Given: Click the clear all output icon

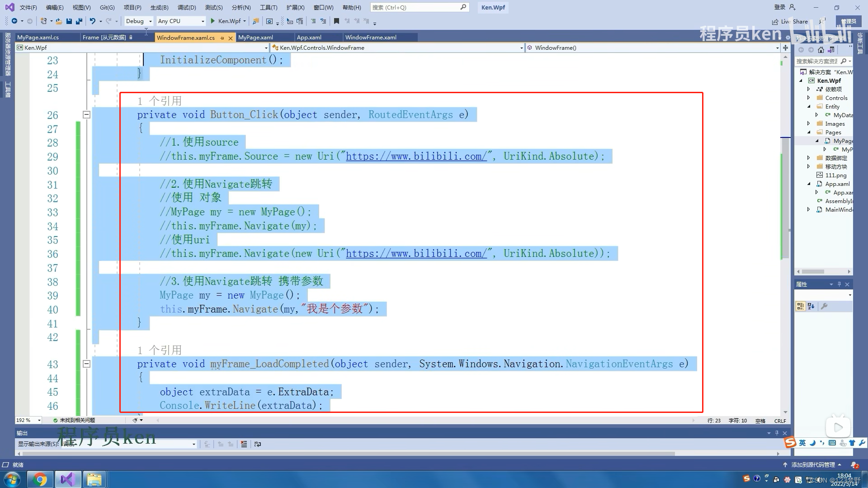Looking at the screenshot, I should pos(244,444).
